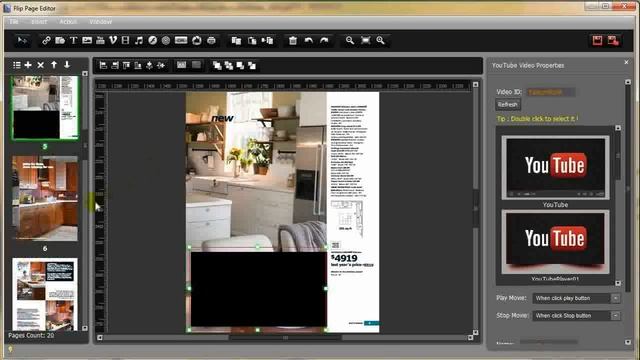
Task: Click the printer icon in the top toolbar
Action: tap(211, 40)
